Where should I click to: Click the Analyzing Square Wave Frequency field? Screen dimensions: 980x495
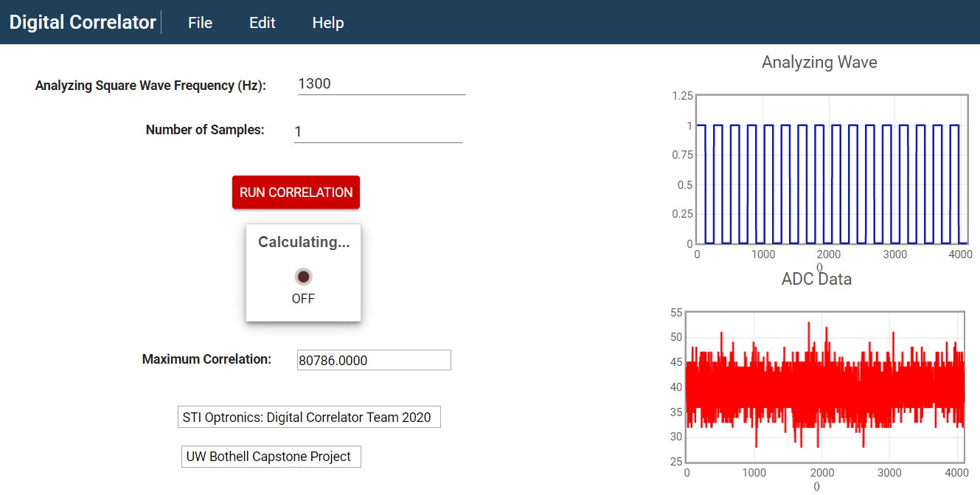pos(380,84)
